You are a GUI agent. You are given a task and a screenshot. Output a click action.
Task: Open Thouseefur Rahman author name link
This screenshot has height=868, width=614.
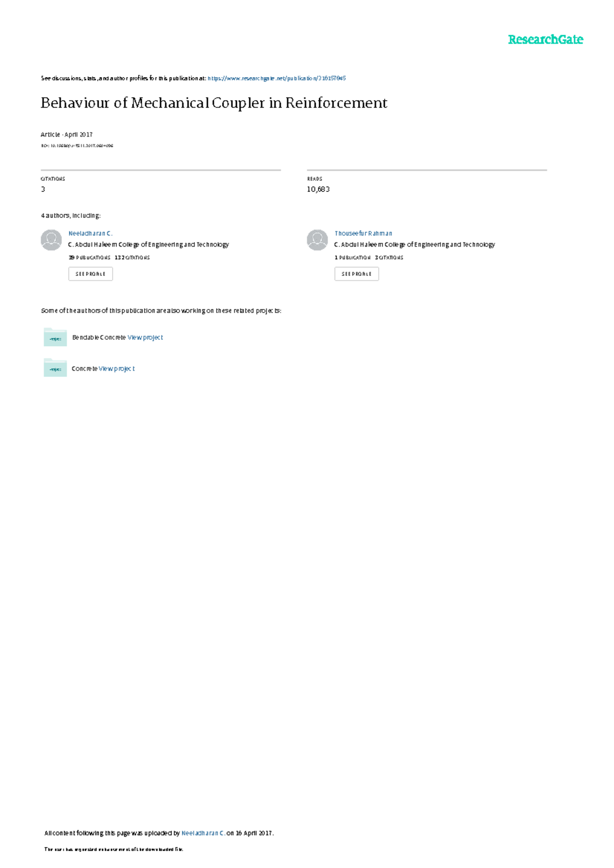tap(363, 233)
